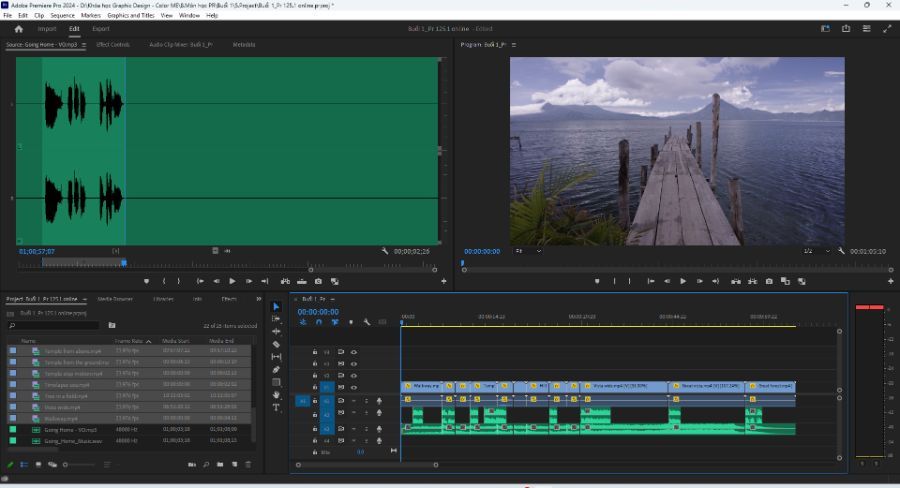Switch to Media Browser tab
This screenshot has height=488, width=900.
point(115,299)
